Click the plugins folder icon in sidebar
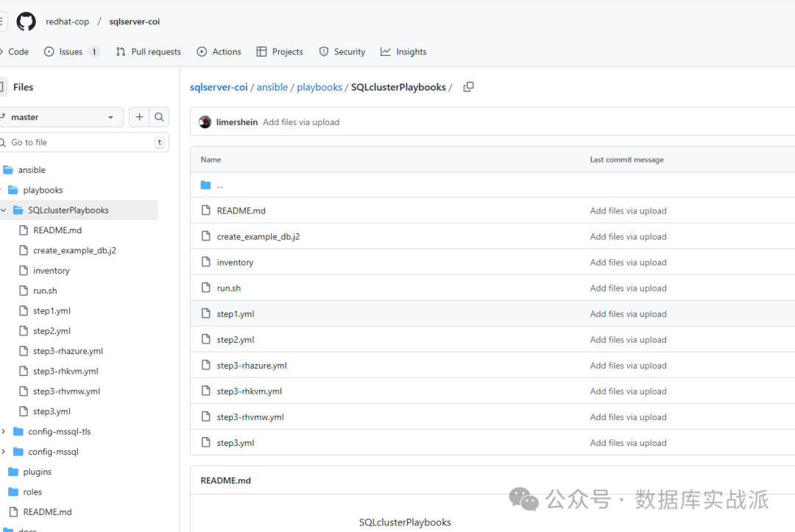Screen dimensions: 795x532 tap(13, 472)
